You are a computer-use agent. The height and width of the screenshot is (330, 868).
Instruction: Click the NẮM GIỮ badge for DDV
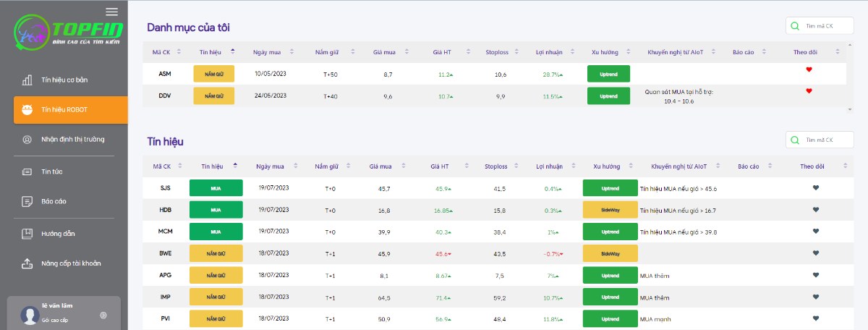click(x=214, y=96)
